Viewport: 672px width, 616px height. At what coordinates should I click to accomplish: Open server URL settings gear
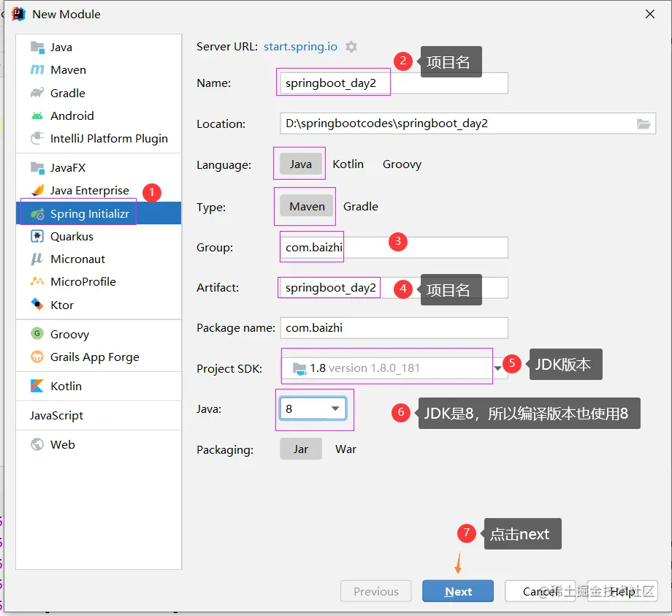351,47
